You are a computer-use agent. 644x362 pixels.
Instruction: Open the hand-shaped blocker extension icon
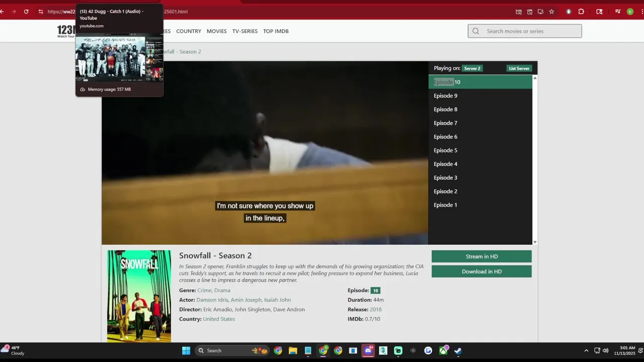[569, 12]
